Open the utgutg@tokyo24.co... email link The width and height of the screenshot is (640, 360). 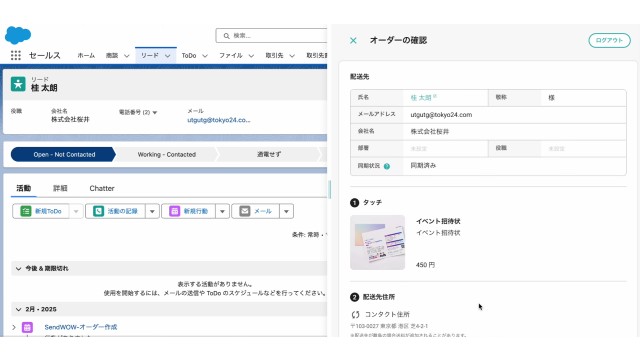(x=219, y=120)
